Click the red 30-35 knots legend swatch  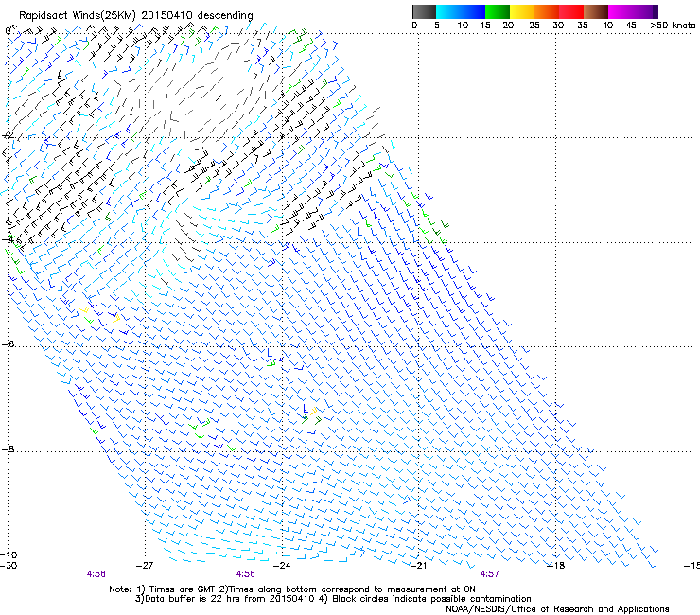[x=571, y=11]
